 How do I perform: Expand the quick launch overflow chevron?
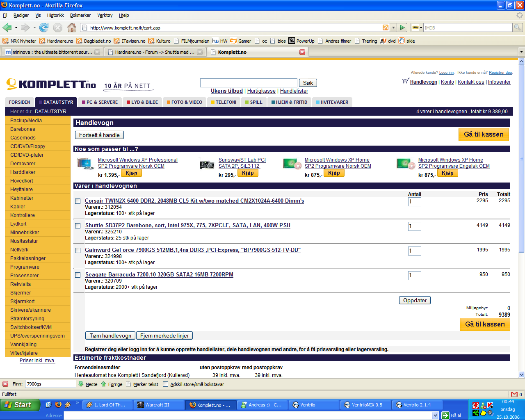[77, 404]
